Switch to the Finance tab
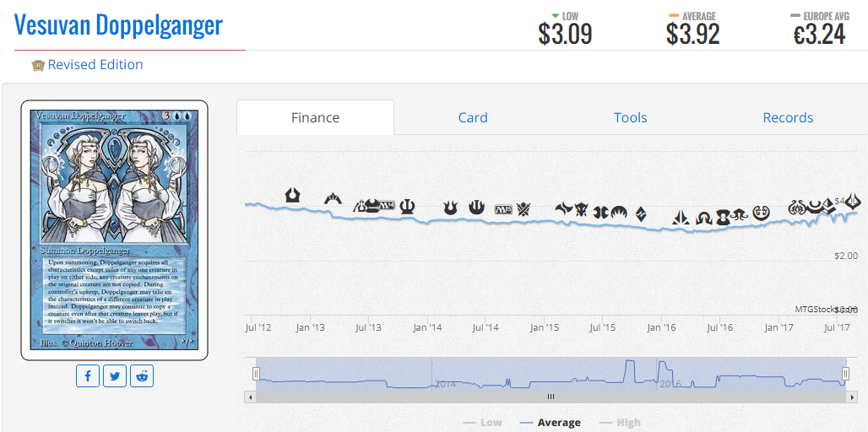This screenshot has height=432, width=868. [316, 117]
